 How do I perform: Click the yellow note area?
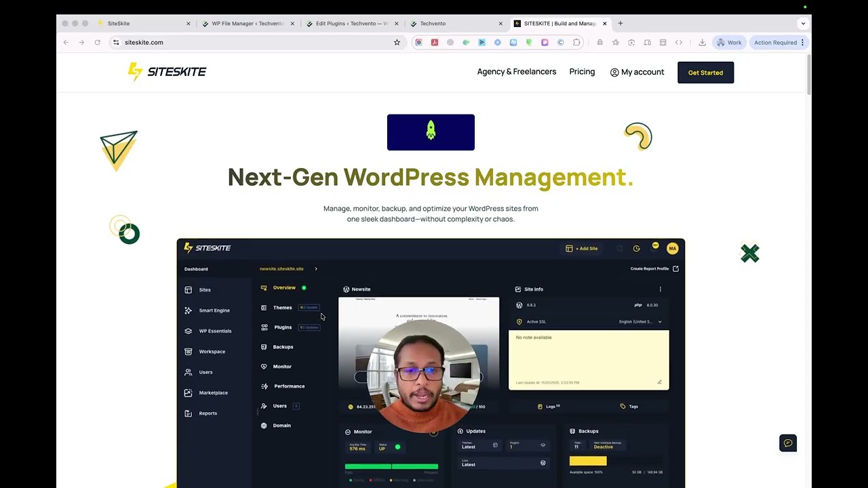coord(589,360)
